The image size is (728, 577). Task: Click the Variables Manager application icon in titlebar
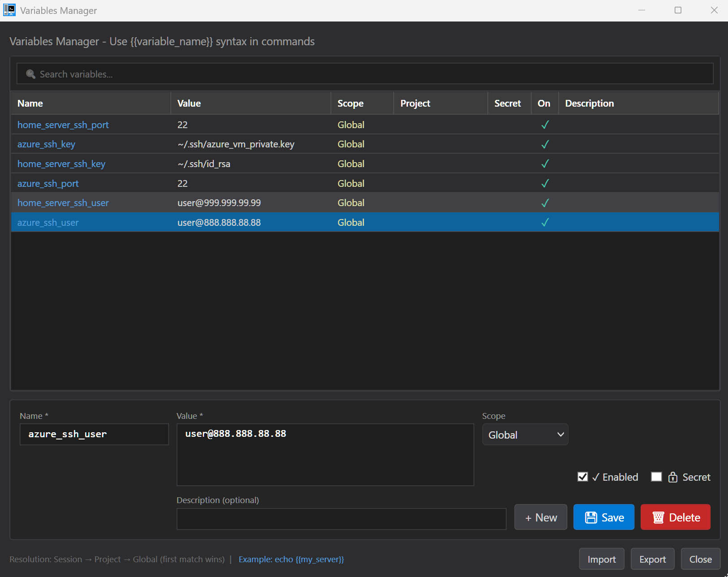click(9, 9)
